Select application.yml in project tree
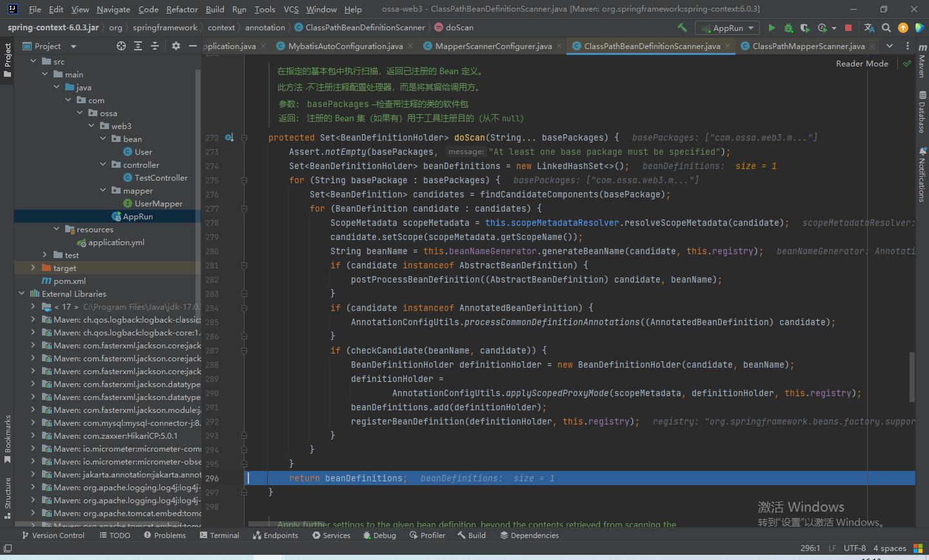The image size is (929, 560). (x=116, y=242)
